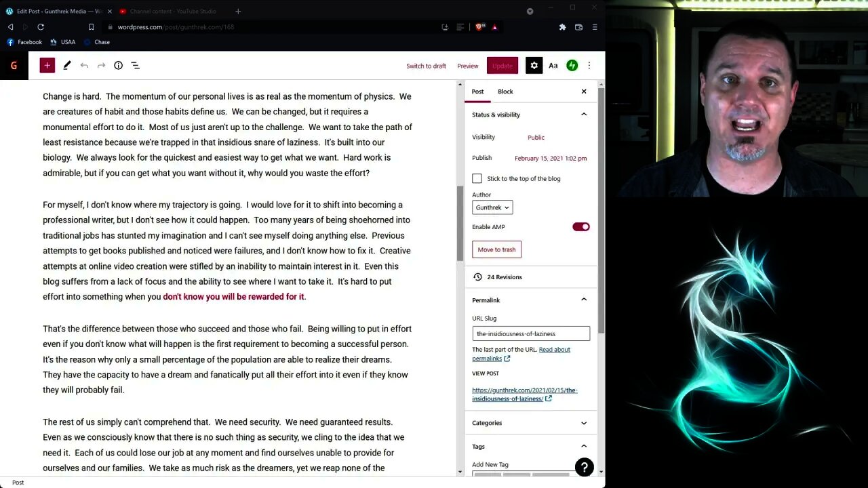Bookmark this page in the address bar
The width and height of the screenshot is (868, 488).
(x=92, y=27)
